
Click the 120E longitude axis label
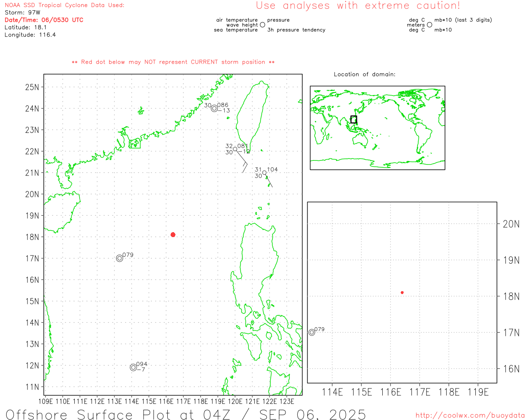click(235, 401)
